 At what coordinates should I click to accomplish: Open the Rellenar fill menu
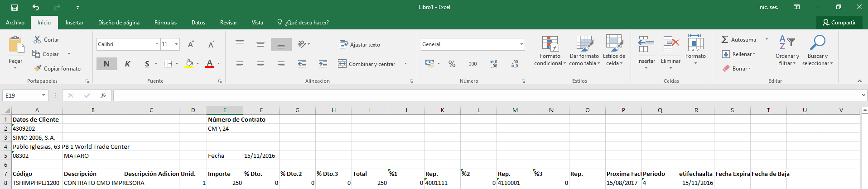click(738, 54)
